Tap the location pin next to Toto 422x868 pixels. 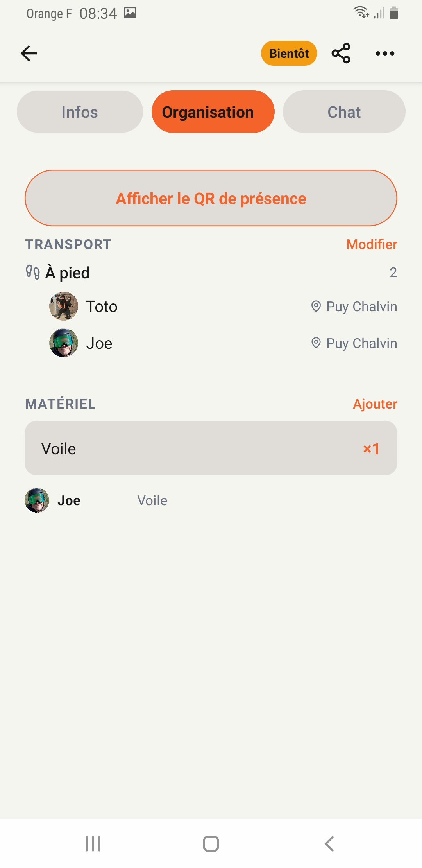[316, 306]
